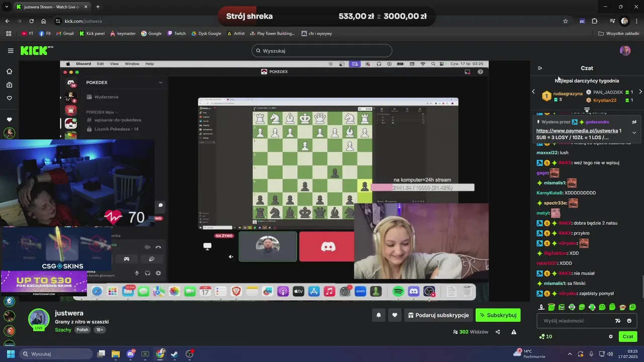Click channel points balance 10
644x362 pixels.
coord(545,337)
